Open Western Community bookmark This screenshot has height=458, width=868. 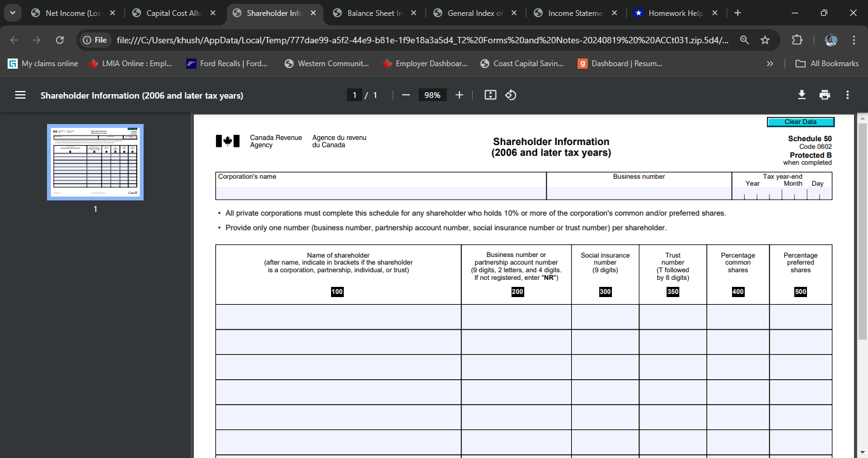pyautogui.click(x=327, y=64)
